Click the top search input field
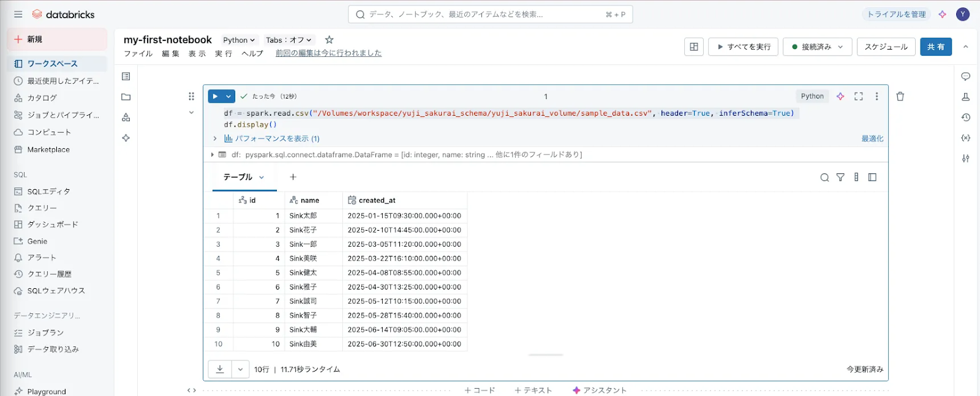Viewport: 980px width, 396px height. (x=490, y=14)
